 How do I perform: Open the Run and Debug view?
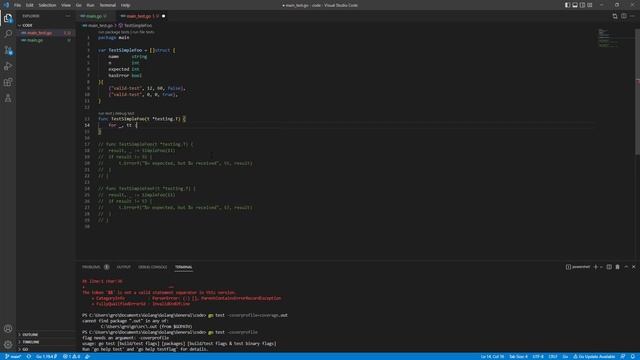8,66
